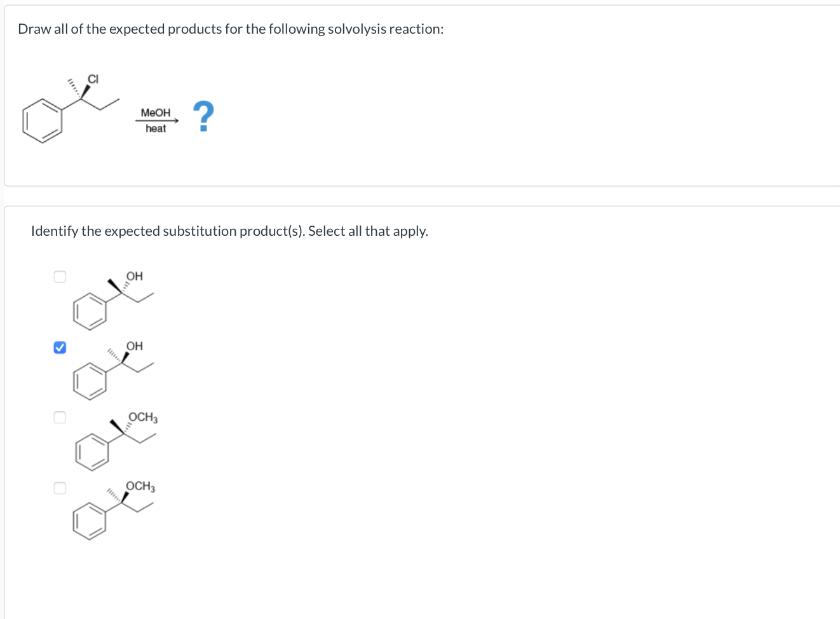
Task: Click the OH label on the first product
Action: [134, 276]
